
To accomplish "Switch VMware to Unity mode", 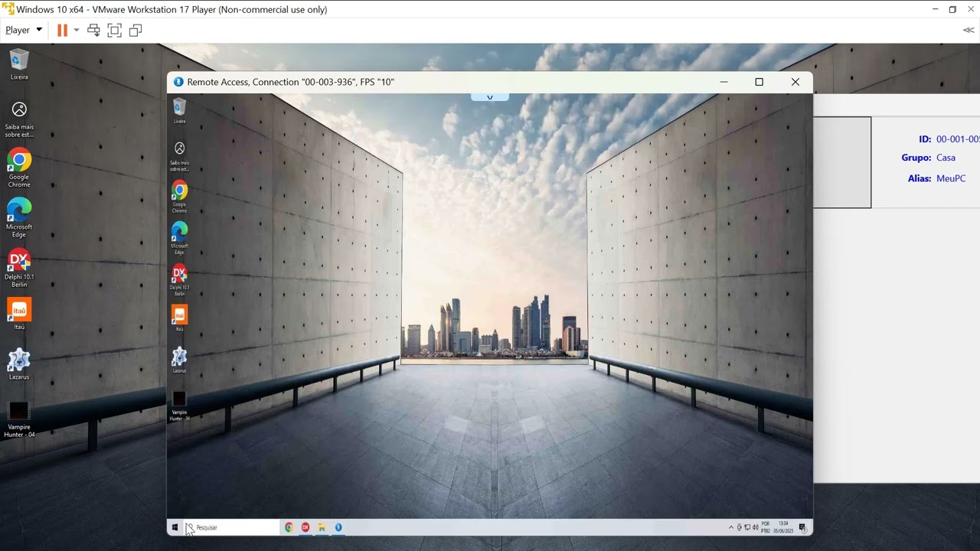I will (x=136, y=30).
